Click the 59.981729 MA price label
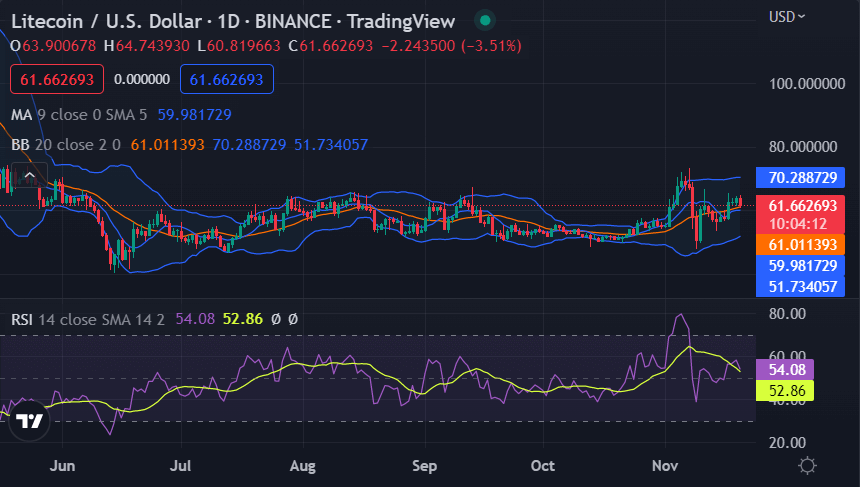 (x=800, y=266)
